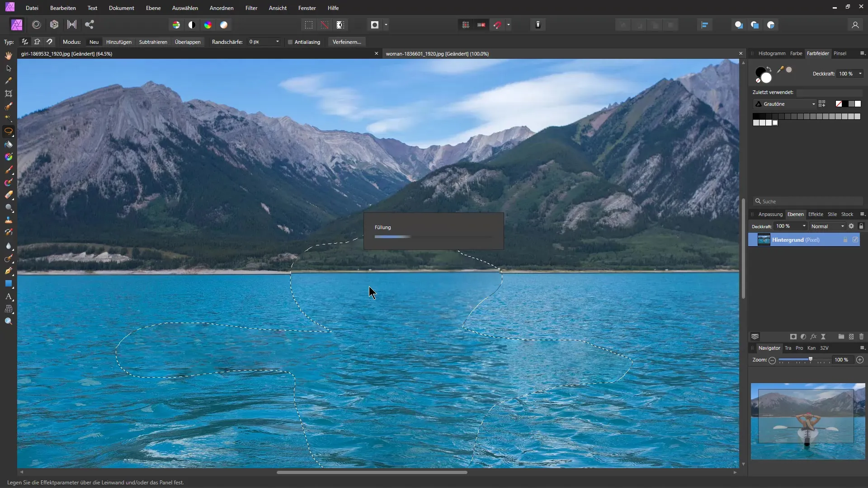The width and height of the screenshot is (868, 488).
Task: Set selection mode to Subtrahieren
Action: [153, 42]
